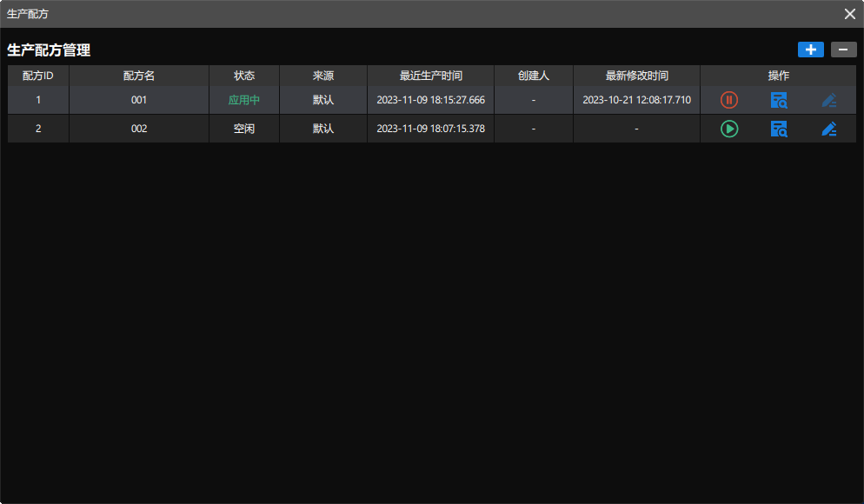
Task: Edit recipe 002 with the pencil icon
Action: (x=828, y=129)
